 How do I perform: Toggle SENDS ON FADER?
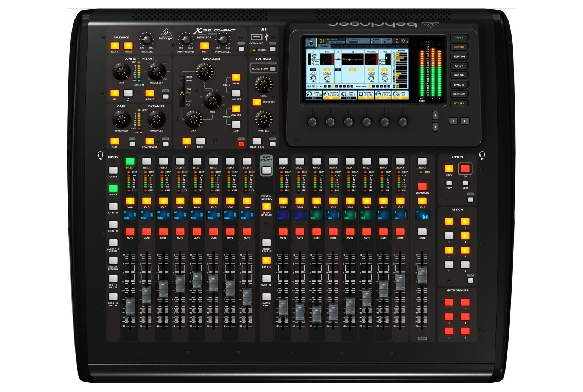pos(266,206)
